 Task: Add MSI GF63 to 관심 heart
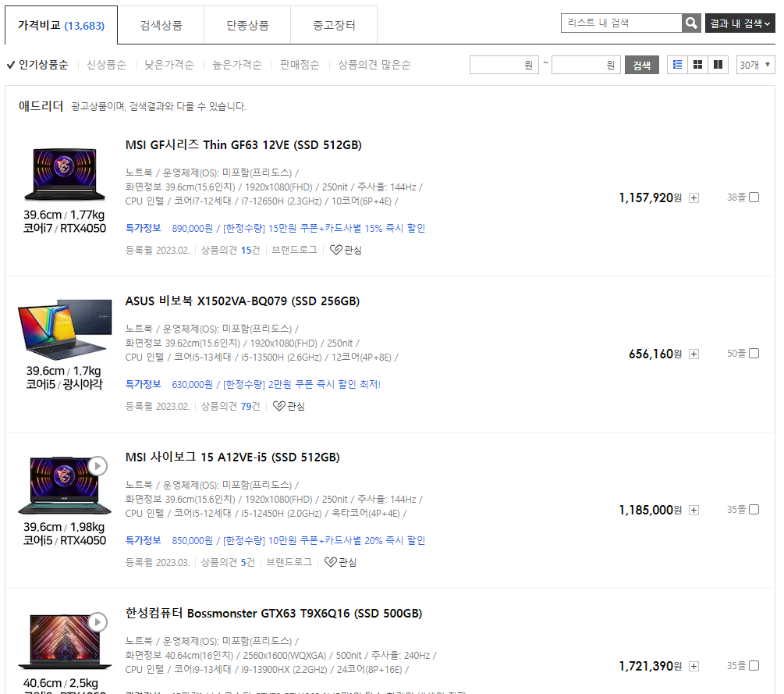(x=346, y=250)
